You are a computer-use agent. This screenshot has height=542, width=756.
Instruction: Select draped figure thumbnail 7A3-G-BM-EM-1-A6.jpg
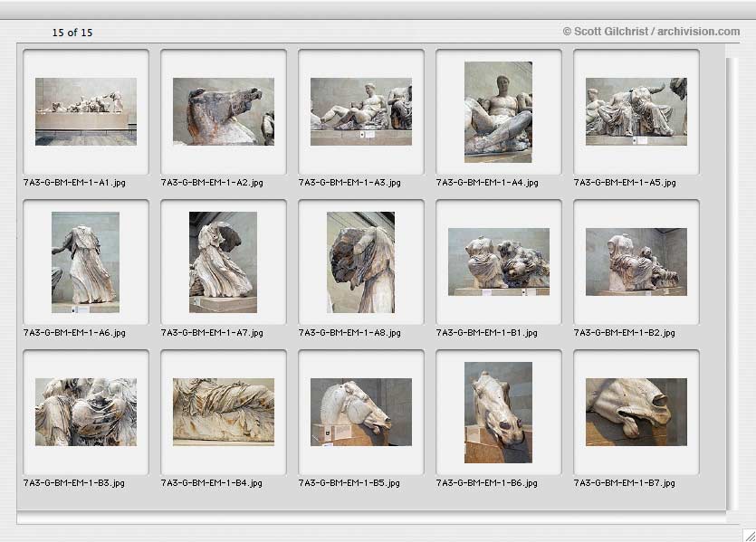click(86, 262)
